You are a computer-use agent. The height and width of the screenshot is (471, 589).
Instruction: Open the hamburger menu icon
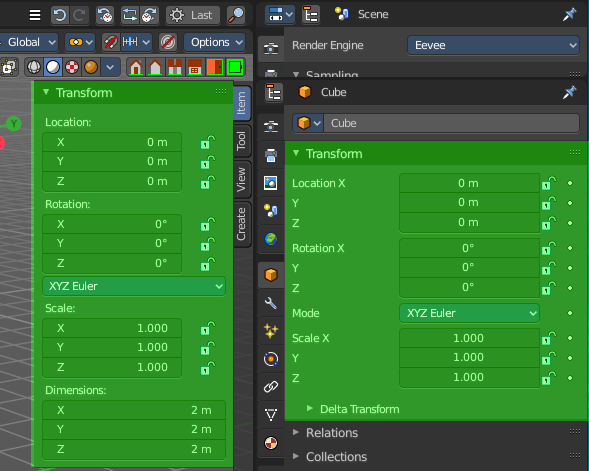coord(35,15)
